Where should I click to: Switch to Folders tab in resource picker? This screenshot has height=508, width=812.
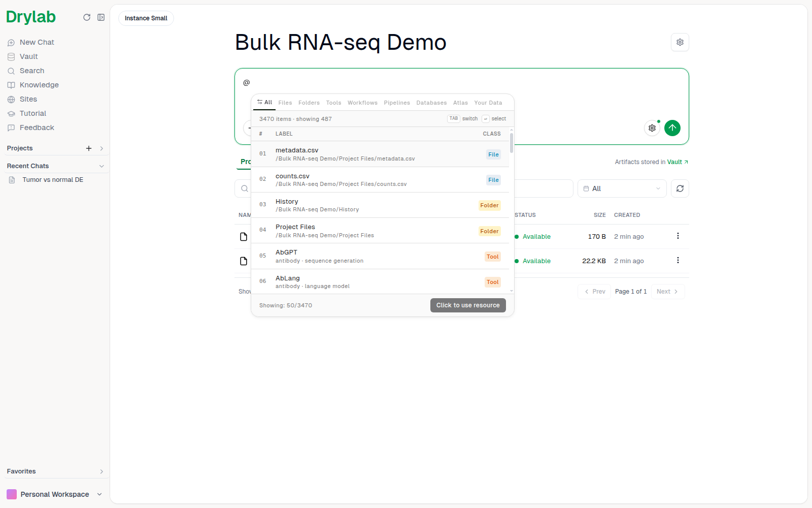click(x=309, y=103)
